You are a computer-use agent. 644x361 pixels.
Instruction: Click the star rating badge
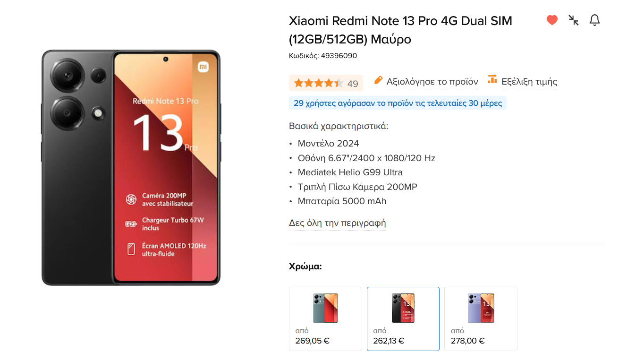click(326, 83)
